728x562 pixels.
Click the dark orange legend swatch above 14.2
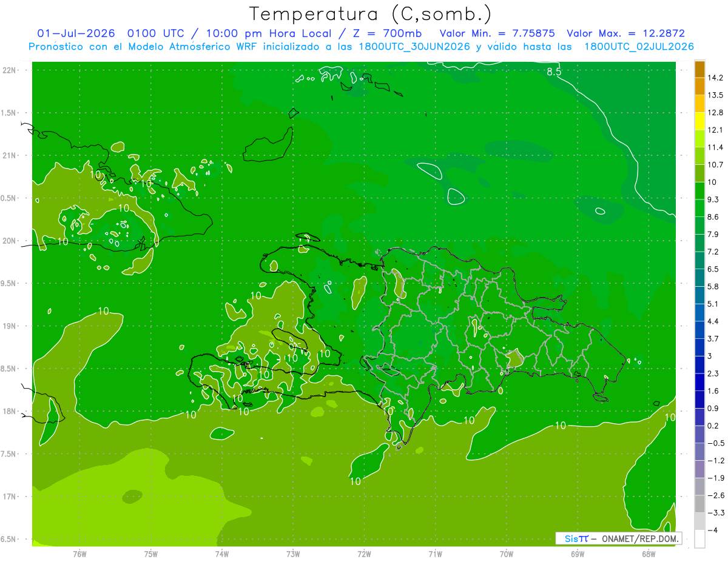(x=699, y=69)
